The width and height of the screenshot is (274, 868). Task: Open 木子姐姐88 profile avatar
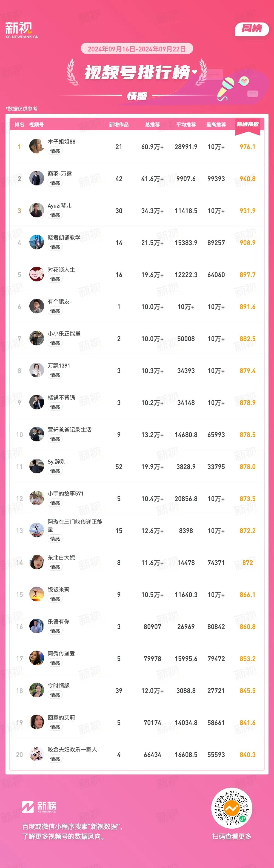(37, 146)
